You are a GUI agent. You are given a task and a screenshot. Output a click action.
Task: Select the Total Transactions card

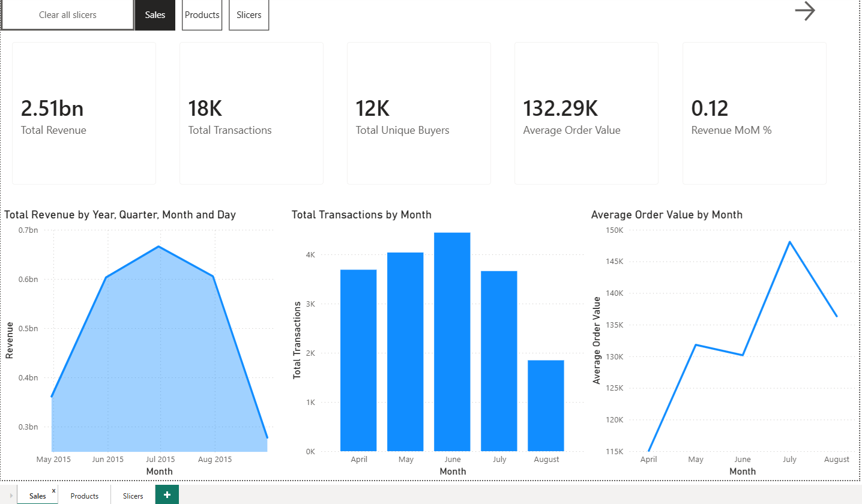(251, 113)
